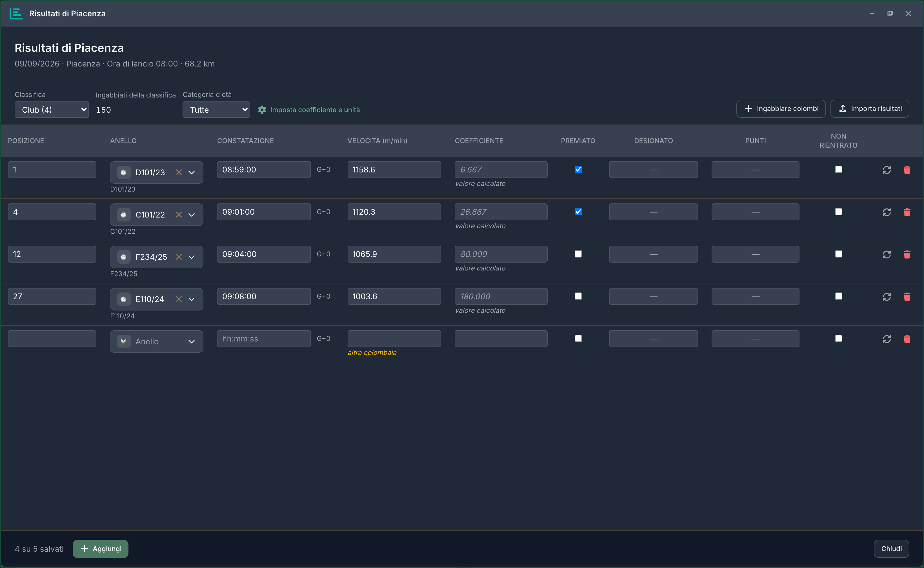This screenshot has height=568, width=924.
Task: Clear the F234/25 ring selection
Action: pos(179,257)
